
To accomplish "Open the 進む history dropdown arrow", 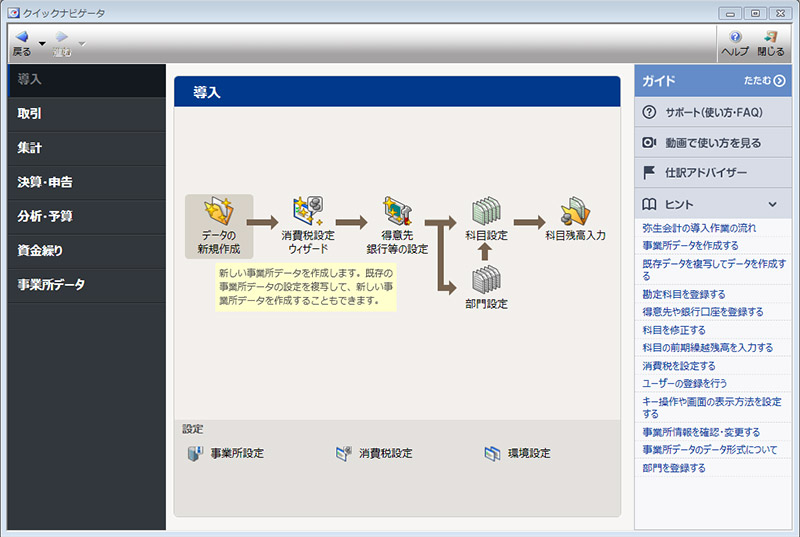I will pos(82,44).
